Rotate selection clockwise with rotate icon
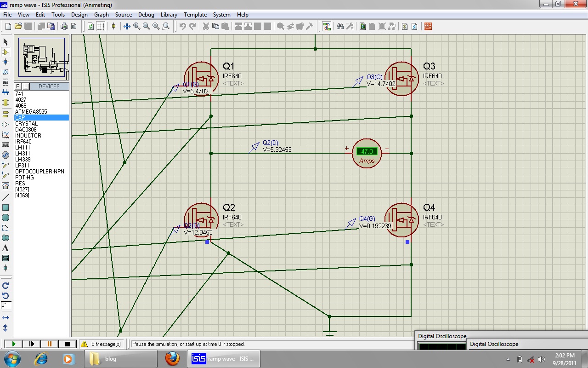The width and height of the screenshot is (588, 368). pyautogui.click(x=6, y=285)
